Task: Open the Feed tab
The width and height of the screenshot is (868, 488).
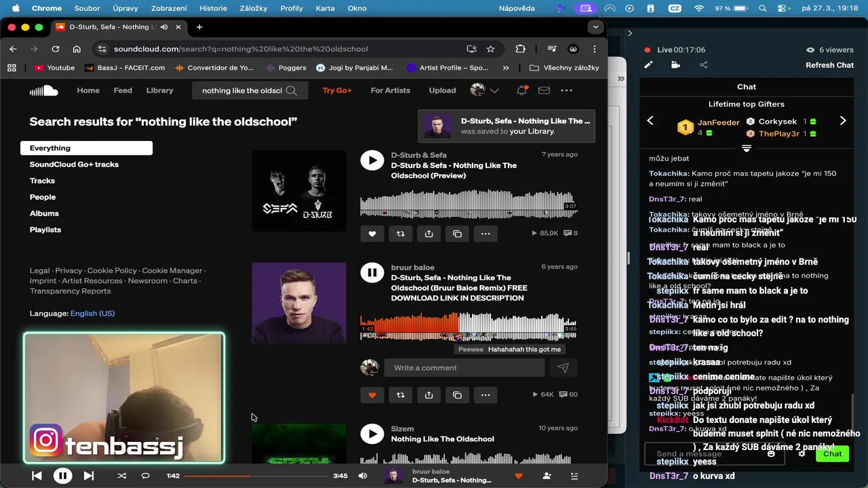Action: coord(123,90)
